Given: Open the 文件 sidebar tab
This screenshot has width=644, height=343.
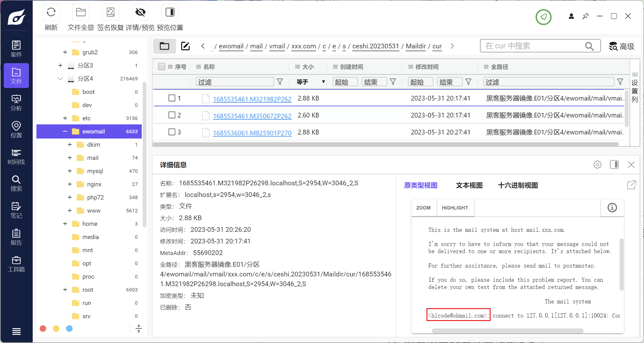Looking at the screenshot, I should (x=16, y=76).
